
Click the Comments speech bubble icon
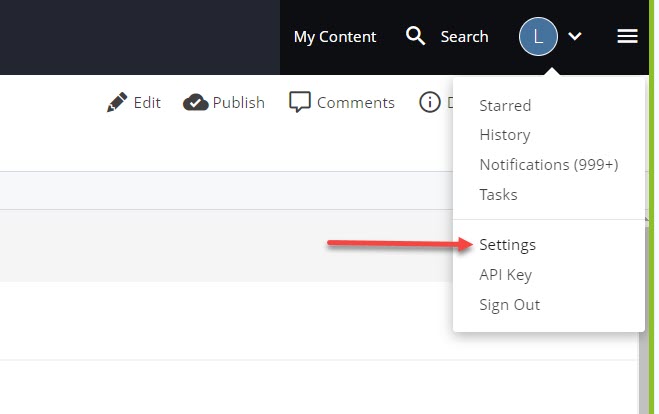point(300,102)
